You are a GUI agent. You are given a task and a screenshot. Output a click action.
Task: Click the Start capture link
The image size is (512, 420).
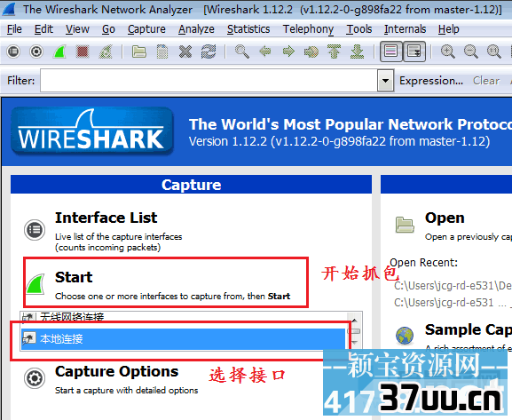point(74,277)
